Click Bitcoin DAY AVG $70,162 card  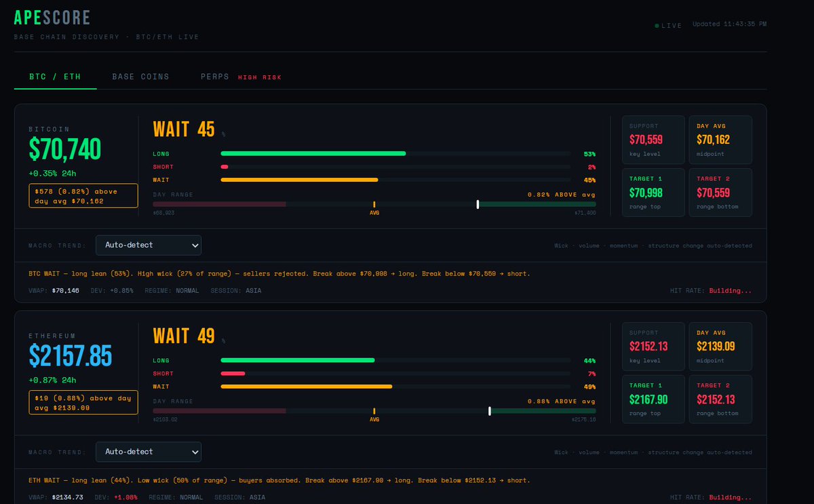click(x=720, y=140)
